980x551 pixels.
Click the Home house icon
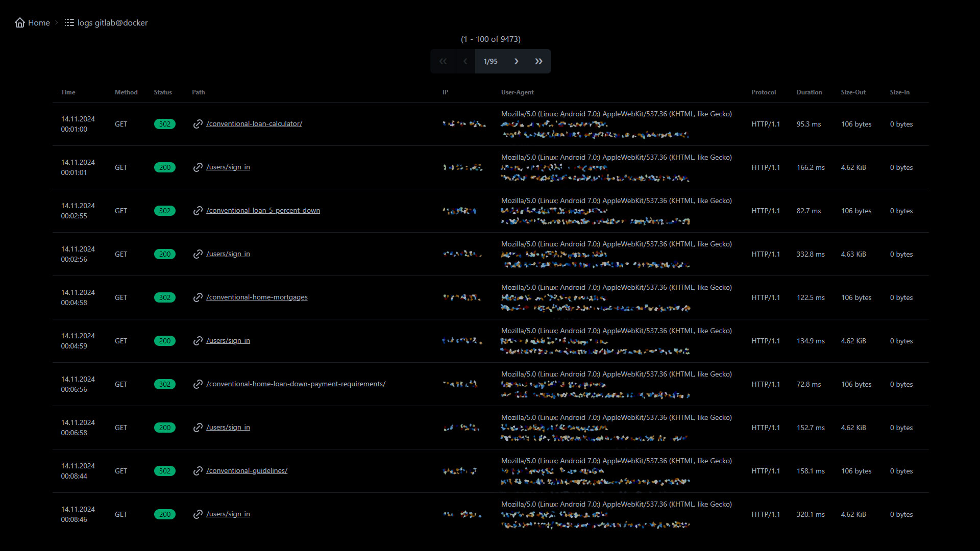20,22
